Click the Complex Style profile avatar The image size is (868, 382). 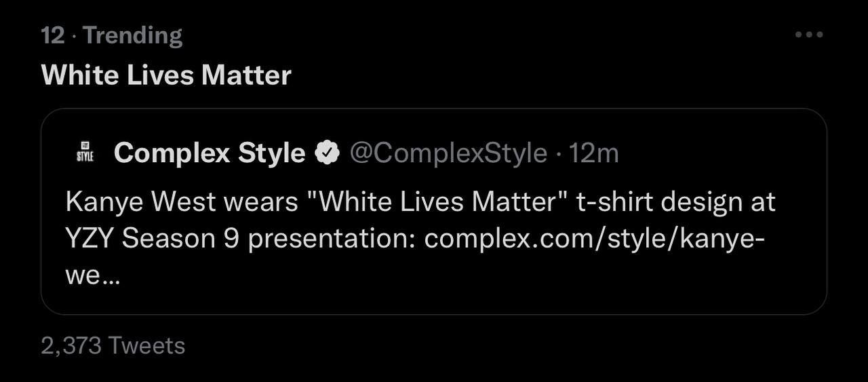coord(85,153)
